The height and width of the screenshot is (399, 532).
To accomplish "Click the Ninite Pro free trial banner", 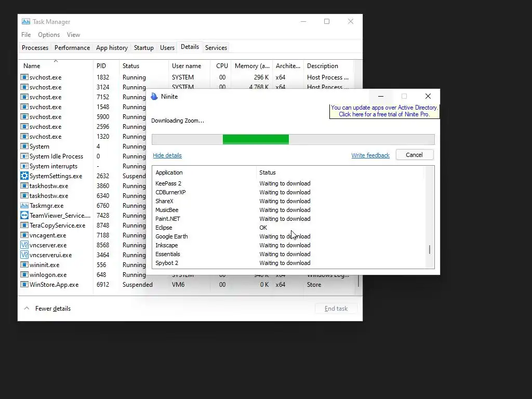I will (x=384, y=111).
